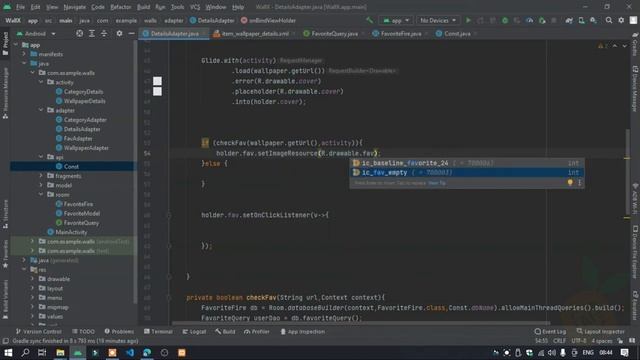Open the app run configuration dropdown
Screen dimensions: 640x360
396,20
